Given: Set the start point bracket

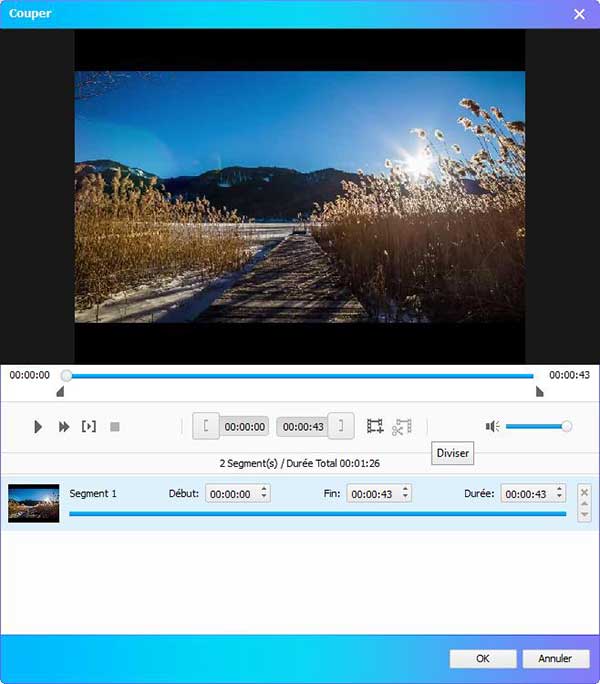Looking at the screenshot, I should [206, 426].
